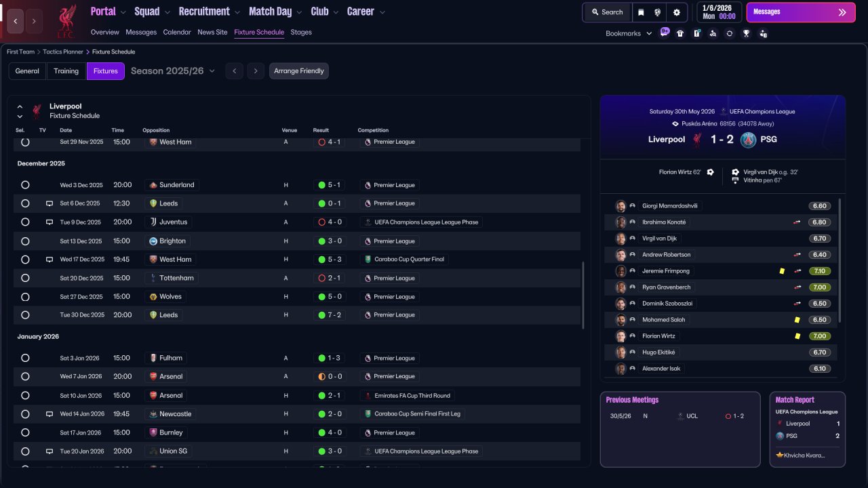Click the bookmark icon beside Search
The height and width of the screenshot is (488, 868).
(642, 12)
